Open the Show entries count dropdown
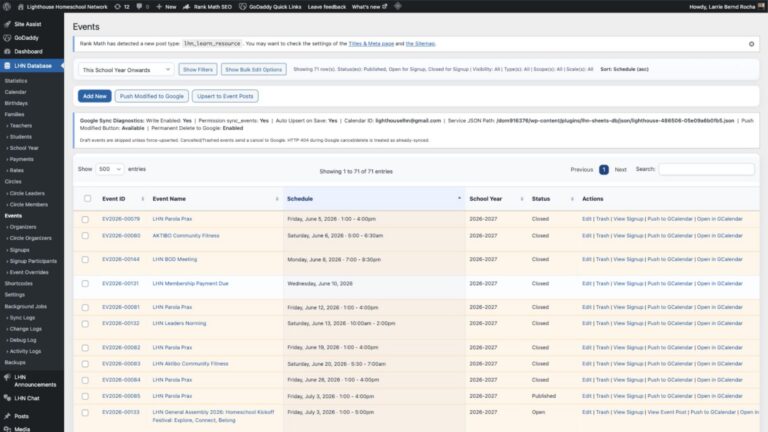The width and height of the screenshot is (768, 432). pos(109,169)
